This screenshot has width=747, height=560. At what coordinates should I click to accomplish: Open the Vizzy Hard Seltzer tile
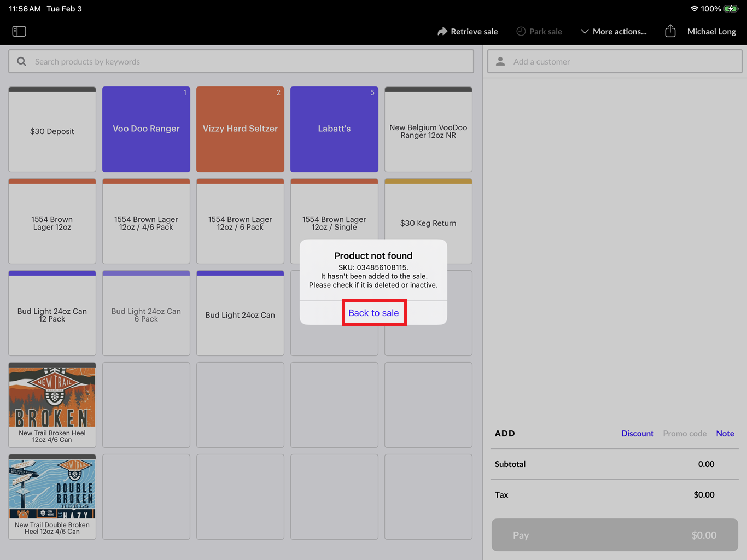pyautogui.click(x=240, y=130)
